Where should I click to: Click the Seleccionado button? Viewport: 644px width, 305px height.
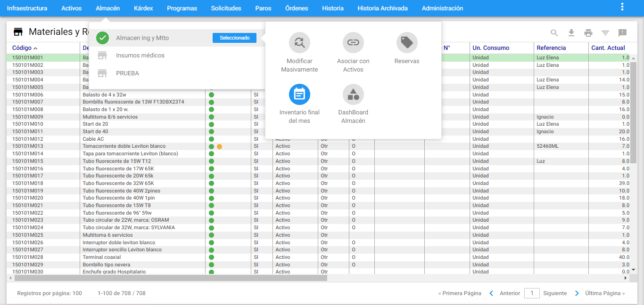pyautogui.click(x=234, y=38)
